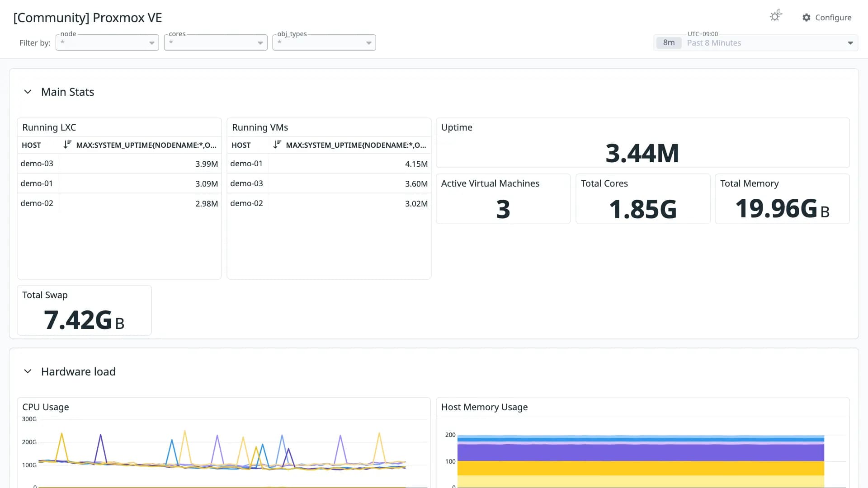This screenshot has height=488, width=868.
Task: Open the cores filter dropdown
Action: click(x=216, y=42)
